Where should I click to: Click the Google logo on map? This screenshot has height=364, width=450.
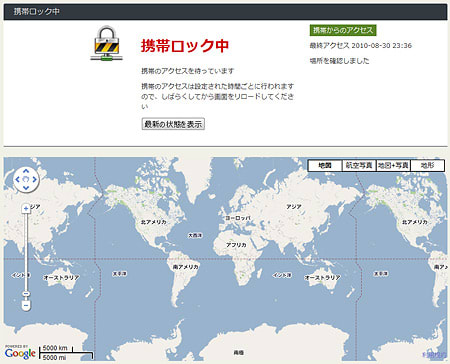pos(20,353)
